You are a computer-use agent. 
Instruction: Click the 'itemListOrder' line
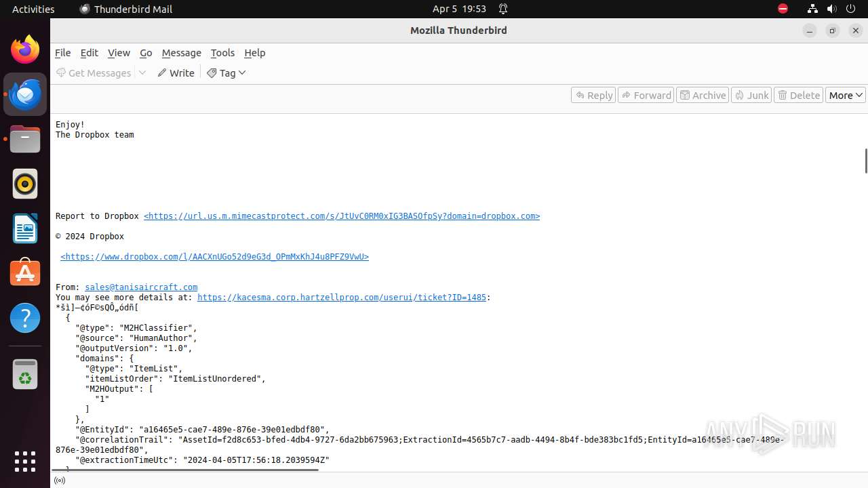176,379
